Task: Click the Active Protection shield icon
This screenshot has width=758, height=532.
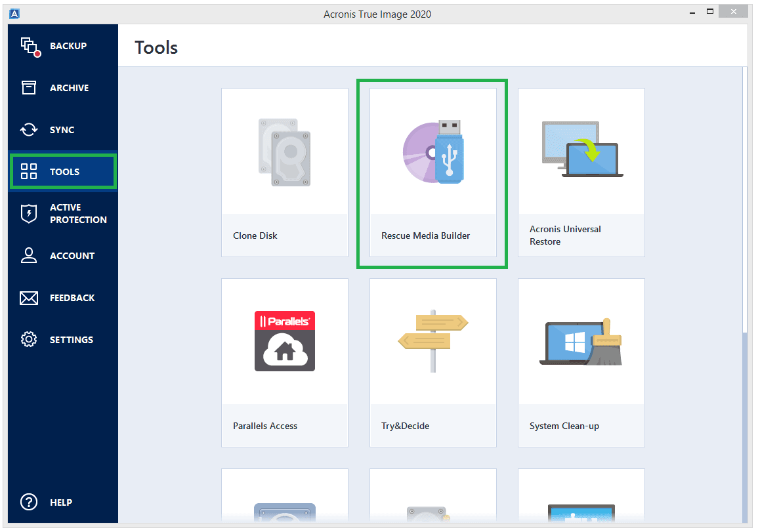Action: click(x=29, y=213)
